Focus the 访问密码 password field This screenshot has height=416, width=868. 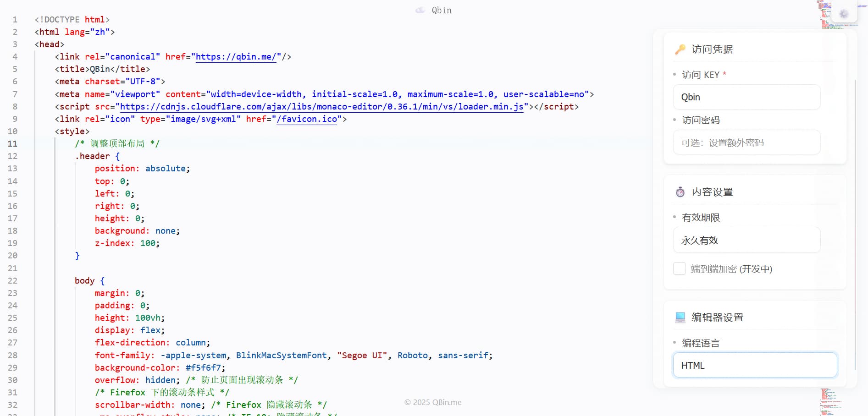click(x=746, y=142)
